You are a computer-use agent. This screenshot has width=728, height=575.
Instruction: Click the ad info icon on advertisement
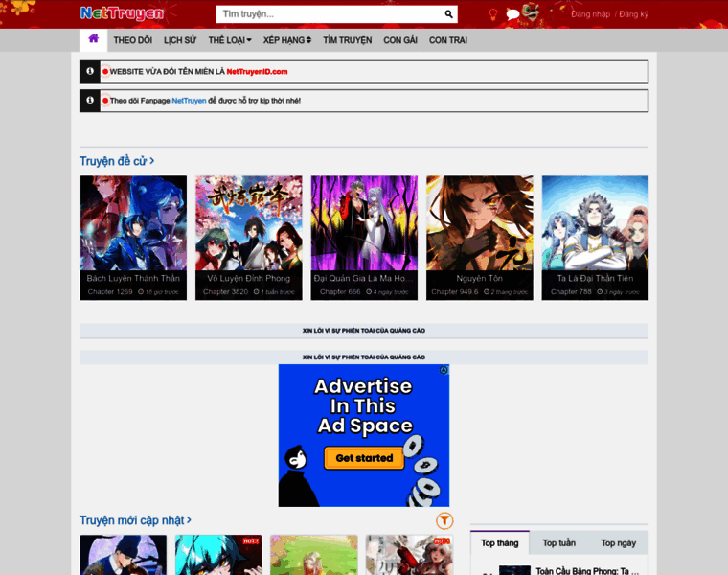[x=444, y=370]
